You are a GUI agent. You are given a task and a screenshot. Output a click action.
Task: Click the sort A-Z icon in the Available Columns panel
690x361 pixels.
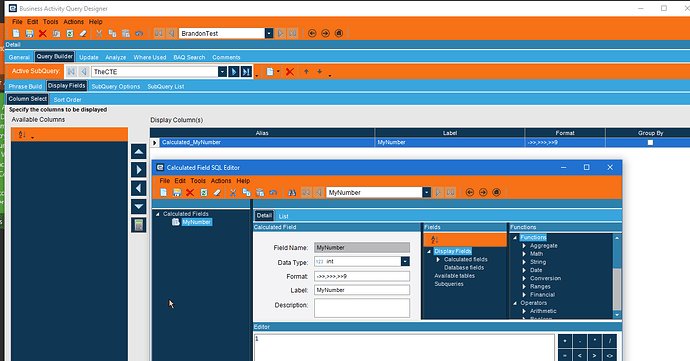(x=22, y=135)
